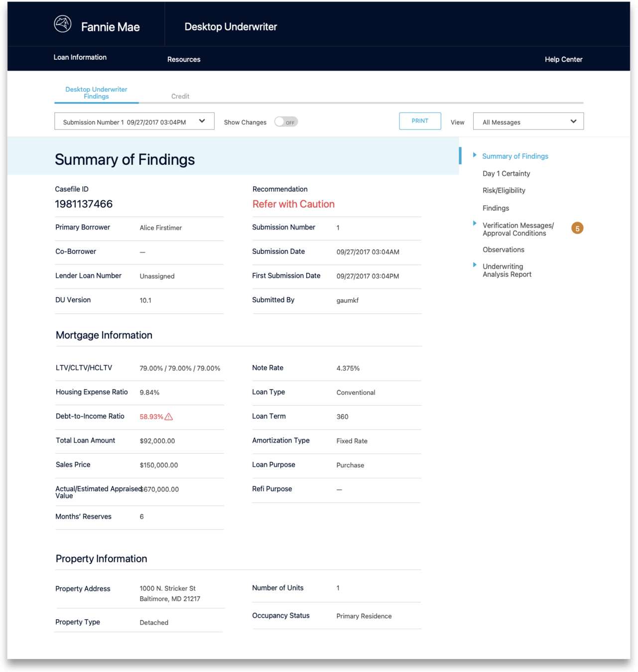The width and height of the screenshot is (638, 672).
Task: Click Note Rate 4.375%
Action: point(348,368)
